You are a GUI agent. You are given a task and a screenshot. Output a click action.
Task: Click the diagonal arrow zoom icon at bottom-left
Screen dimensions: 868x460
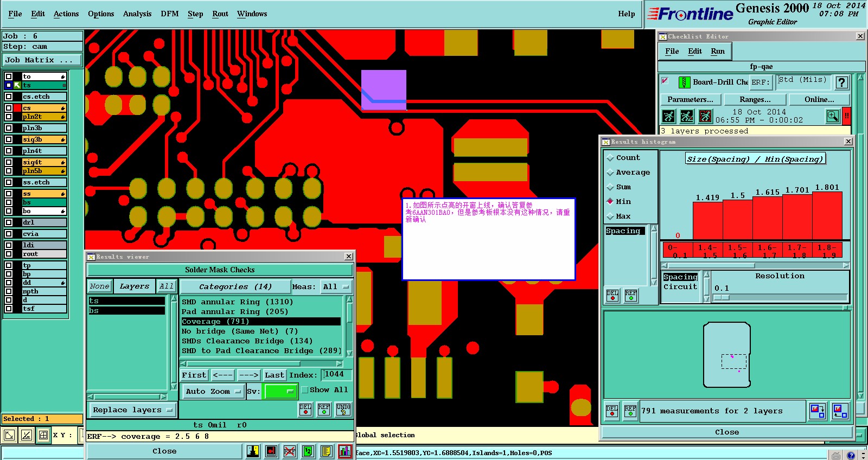point(9,435)
